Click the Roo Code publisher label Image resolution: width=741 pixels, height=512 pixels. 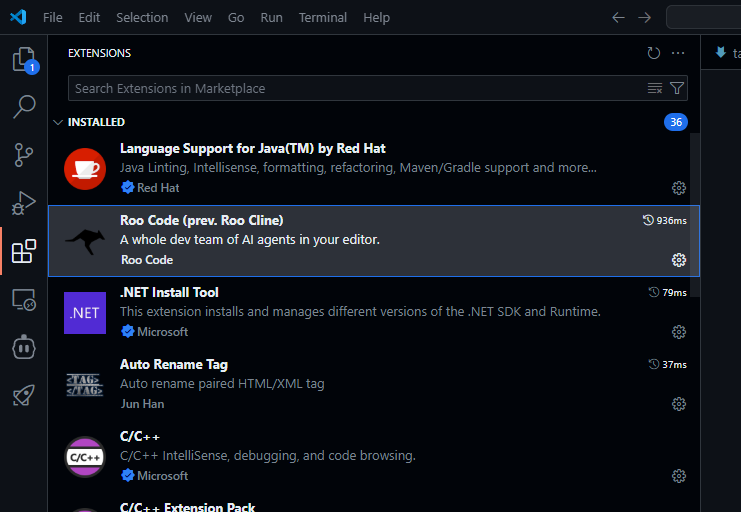tap(147, 260)
